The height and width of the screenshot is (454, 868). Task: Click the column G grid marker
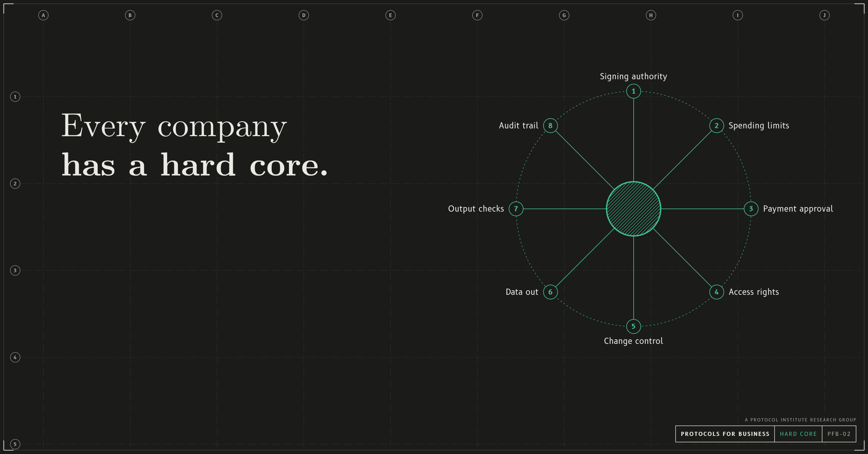564,15
